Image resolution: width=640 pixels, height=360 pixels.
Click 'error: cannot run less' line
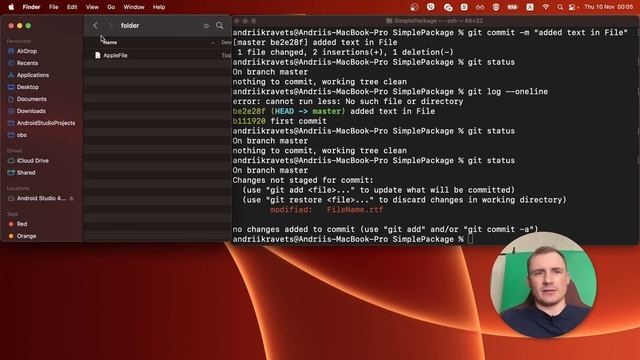(x=348, y=101)
